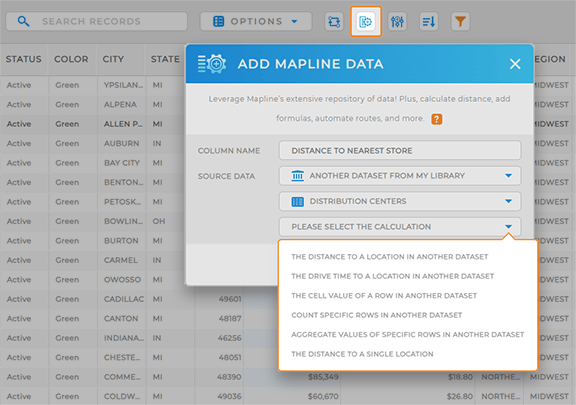Image resolution: width=576 pixels, height=405 pixels.
Task: Choose The Drive Time To A Location option
Action: pos(392,276)
